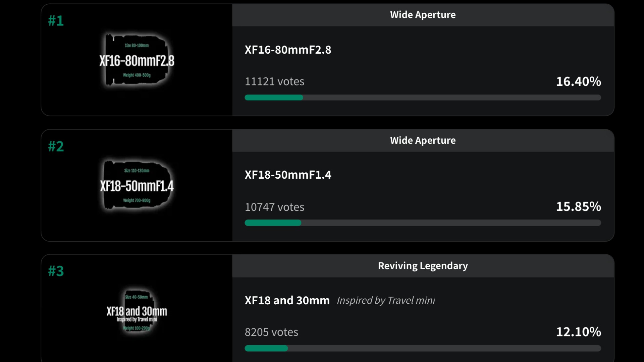The image size is (644, 362).
Task: Click the 15.85% percentage label
Action: coord(579,206)
